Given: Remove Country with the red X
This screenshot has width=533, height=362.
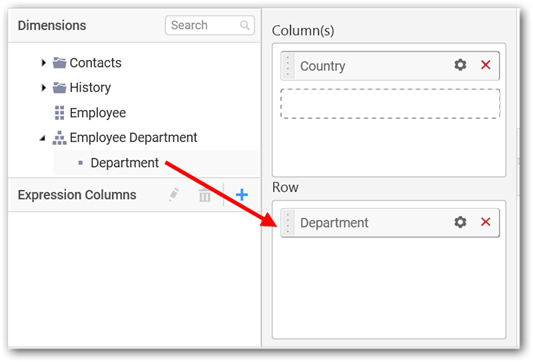Looking at the screenshot, I should click(x=486, y=65).
